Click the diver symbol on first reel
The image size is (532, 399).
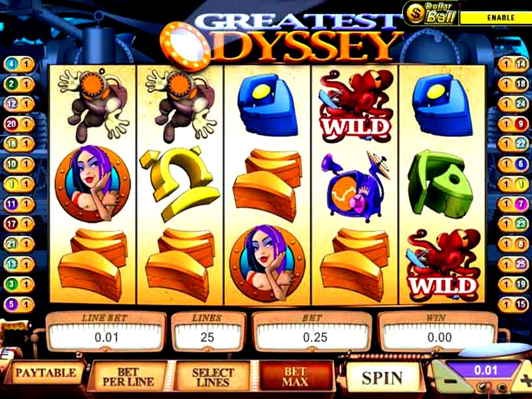(x=93, y=105)
